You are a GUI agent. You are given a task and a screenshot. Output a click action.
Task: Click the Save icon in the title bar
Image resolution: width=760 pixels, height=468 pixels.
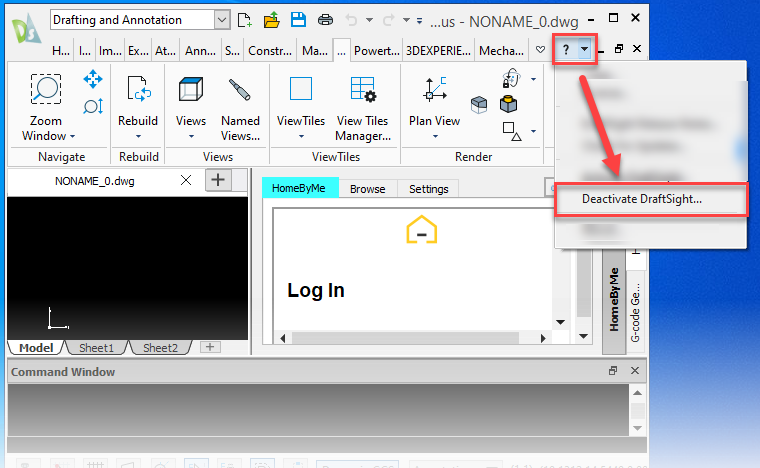click(x=298, y=19)
